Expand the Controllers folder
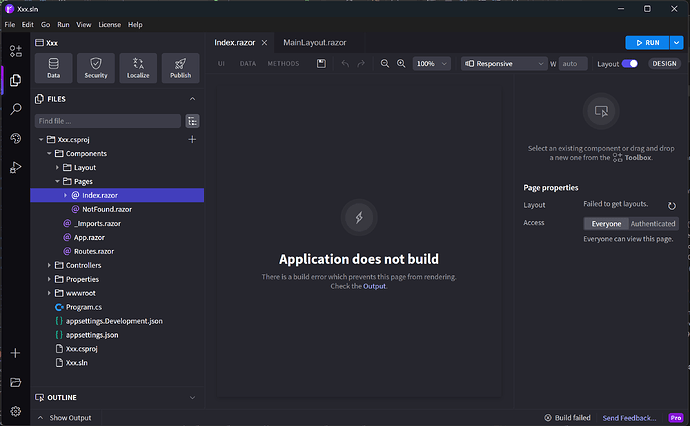690x426 pixels. (49, 265)
